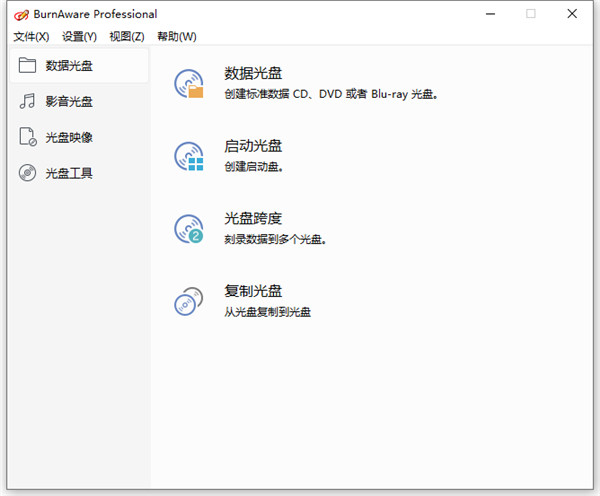Screen dimensions: 600x496
Task: Open the 帮助(W) menu
Action: (177, 37)
